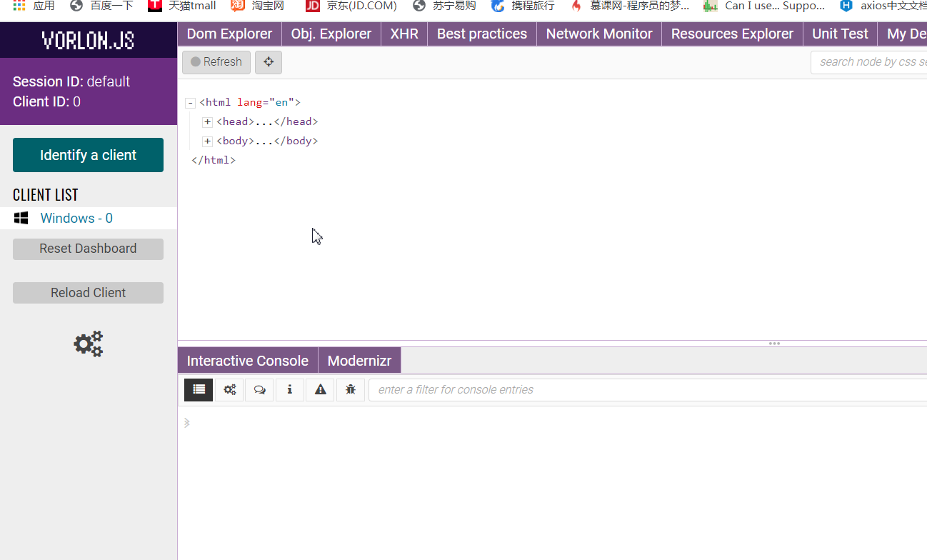Viewport: 927px width, 560px height.
Task: Click the Windows logo in client list
Action: point(21,218)
